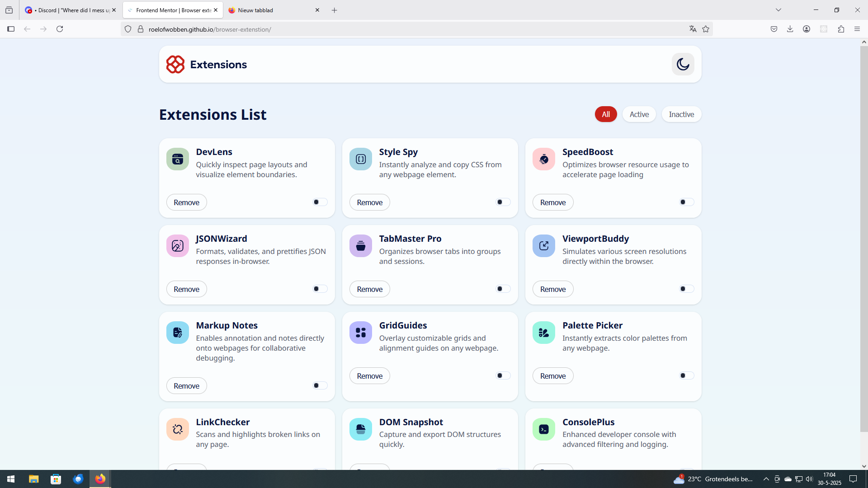Bookmark page using star icon
The height and width of the screenshot is (488, 868).
706,29
